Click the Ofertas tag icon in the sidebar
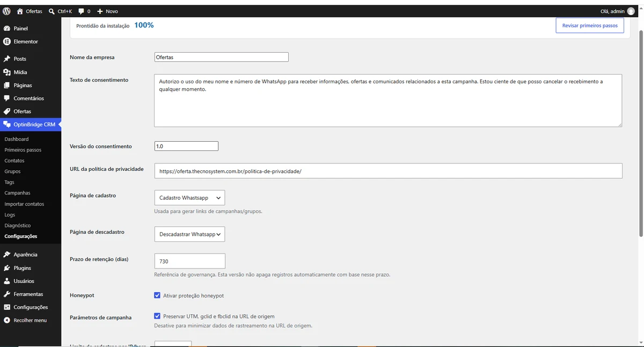 [7, 112]
